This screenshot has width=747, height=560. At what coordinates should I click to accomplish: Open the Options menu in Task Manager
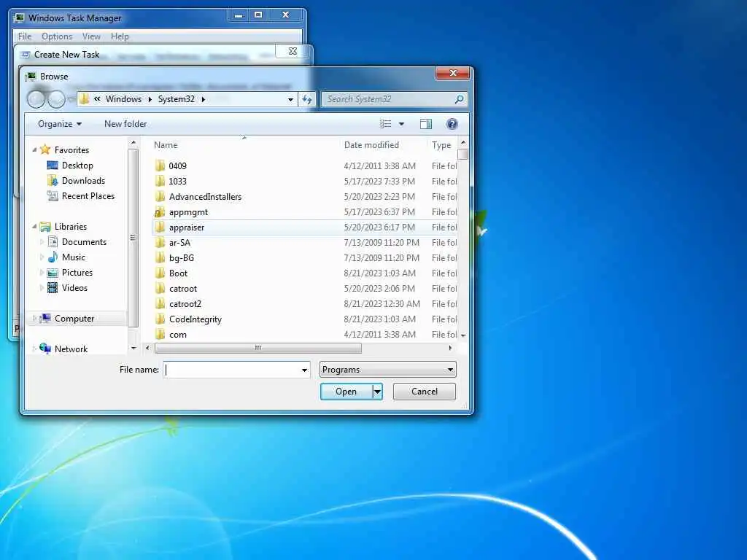(x=57, y=36)
